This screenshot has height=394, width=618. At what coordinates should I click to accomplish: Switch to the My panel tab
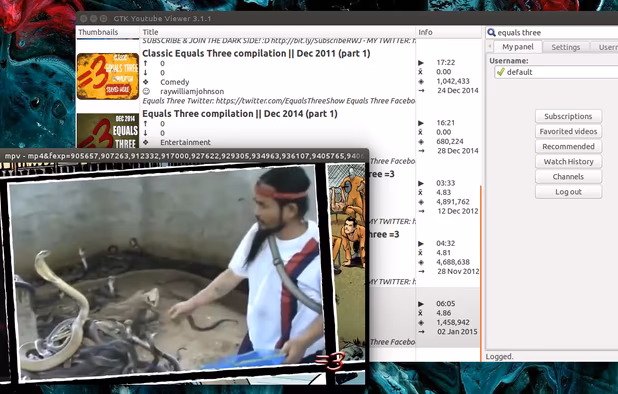pyautogui.click(x=517, y=47)
